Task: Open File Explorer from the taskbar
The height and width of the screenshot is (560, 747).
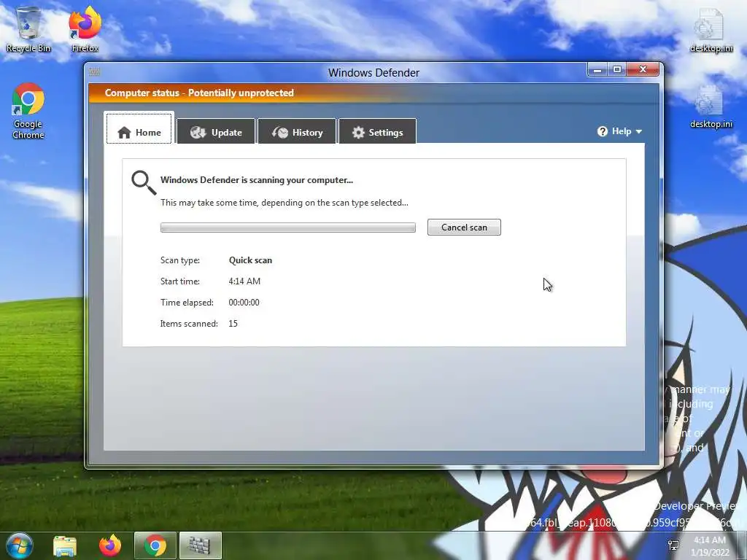Action: pos(65,545)
